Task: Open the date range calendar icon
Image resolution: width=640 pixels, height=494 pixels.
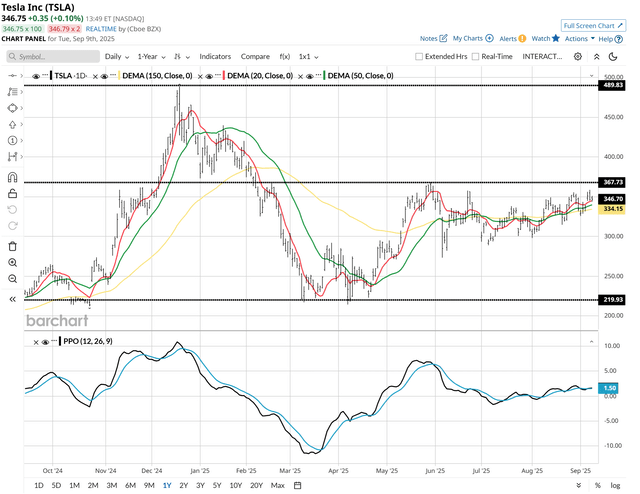Action: pos(298,485)
